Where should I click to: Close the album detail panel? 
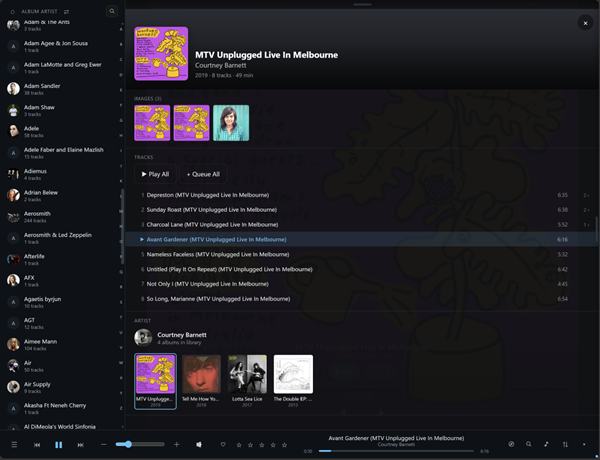point(585,23)
